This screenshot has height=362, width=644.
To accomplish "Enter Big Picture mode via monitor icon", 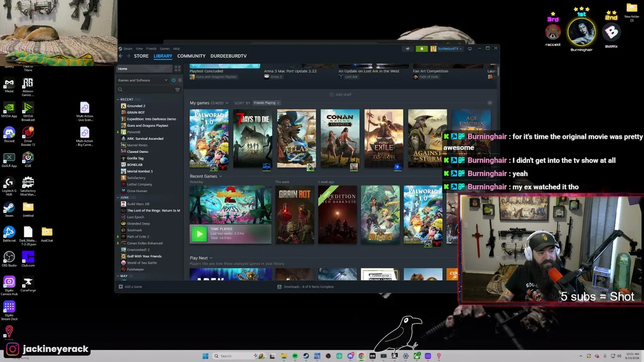I will coord(469,49).
